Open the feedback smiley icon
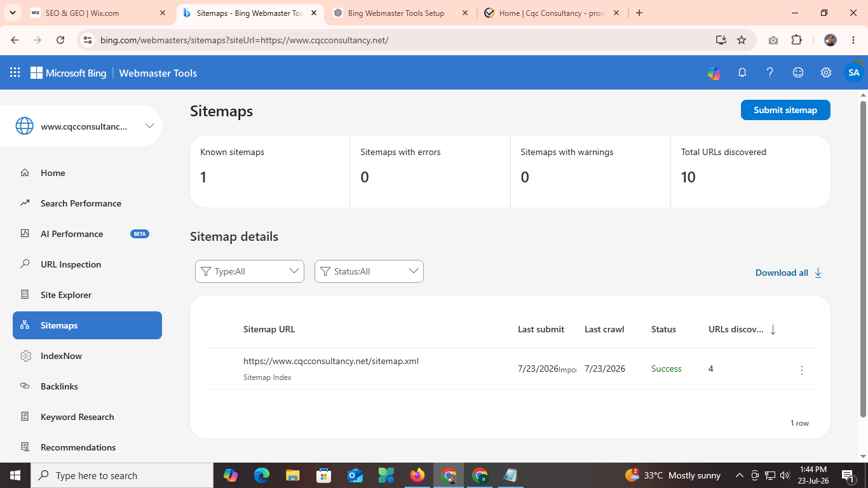 pos(798,73)
